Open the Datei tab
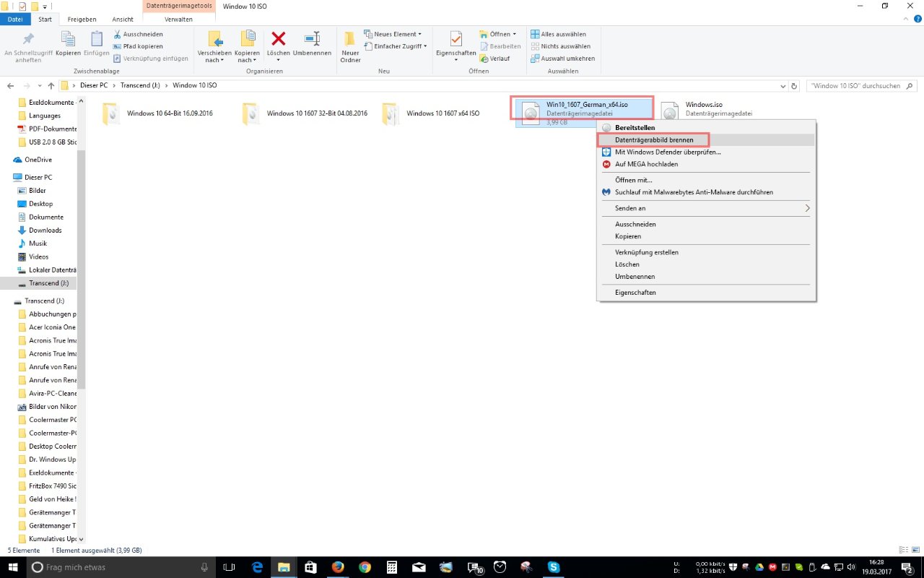Image resolution: width=924 pixels, height=578 pixels. 14,20
